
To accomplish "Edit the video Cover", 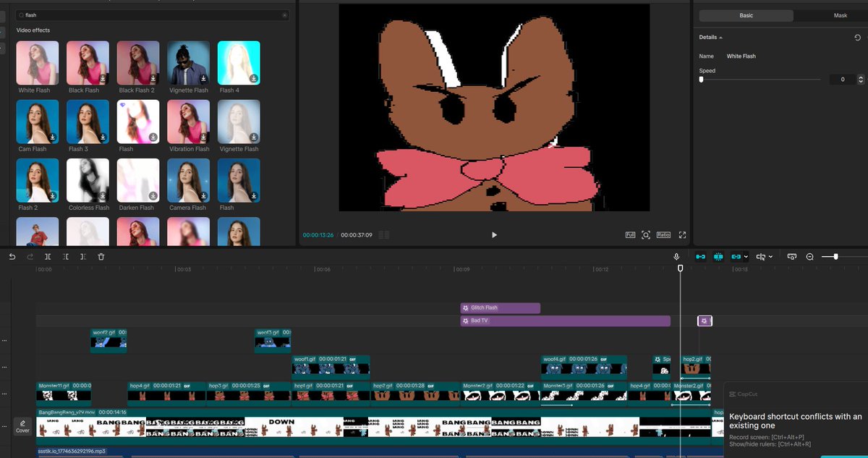I will click(x=23, y=426).
